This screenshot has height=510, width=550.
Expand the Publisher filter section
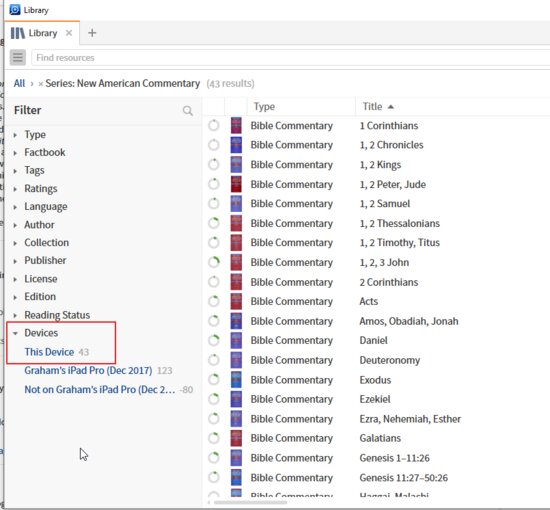coord(15,261)
